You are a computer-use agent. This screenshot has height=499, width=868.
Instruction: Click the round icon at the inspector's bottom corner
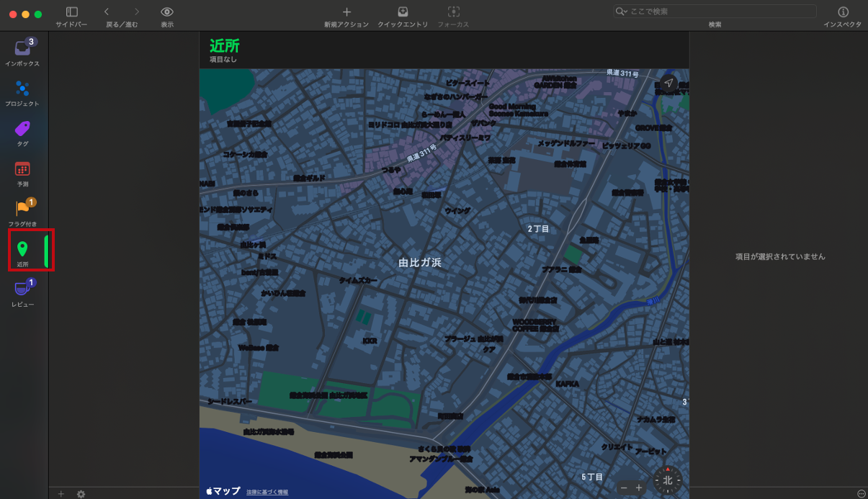coord(862,493)
